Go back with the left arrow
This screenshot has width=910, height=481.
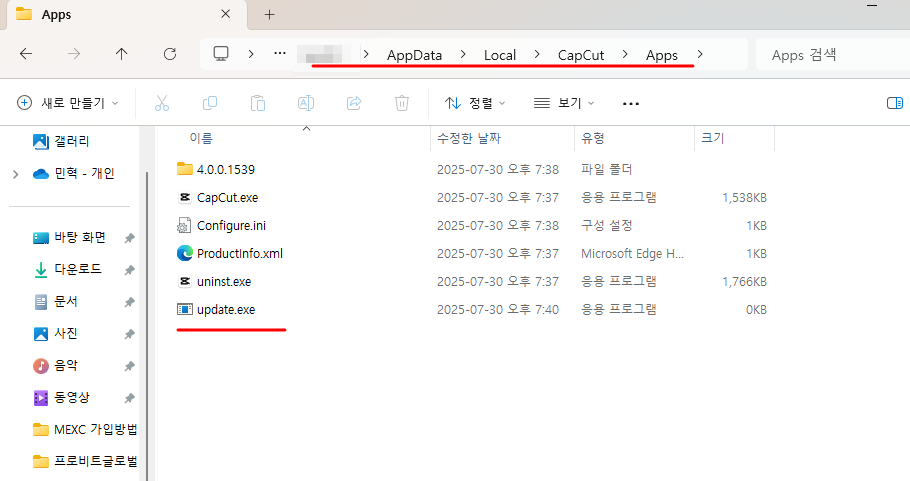(x=26, y=54)
